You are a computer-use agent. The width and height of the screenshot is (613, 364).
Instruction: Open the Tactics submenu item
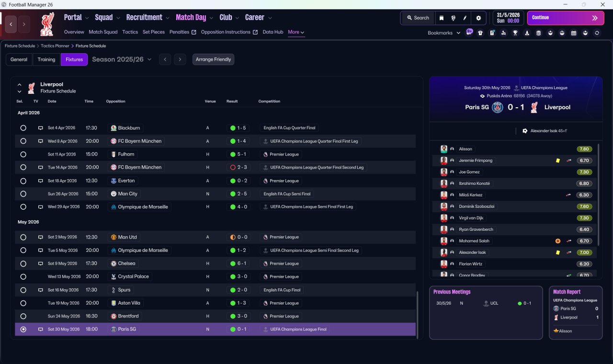coord(130,32)
